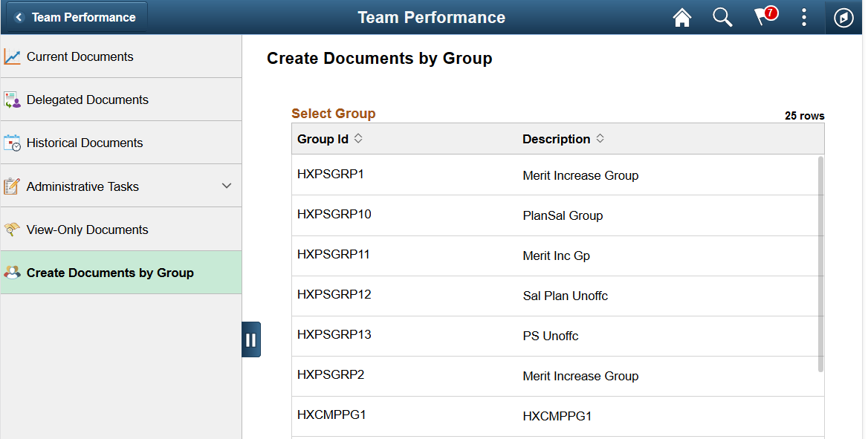868x439 pixels.
Task: Open the global search magnifier icon
Action: tap(722, 17)
